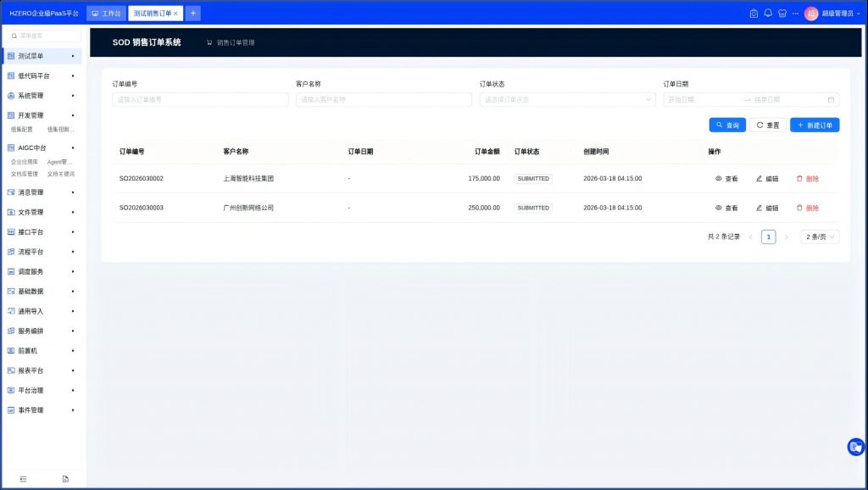
Task: Expand the 报表平台 menu item
Action: (42, 370)
